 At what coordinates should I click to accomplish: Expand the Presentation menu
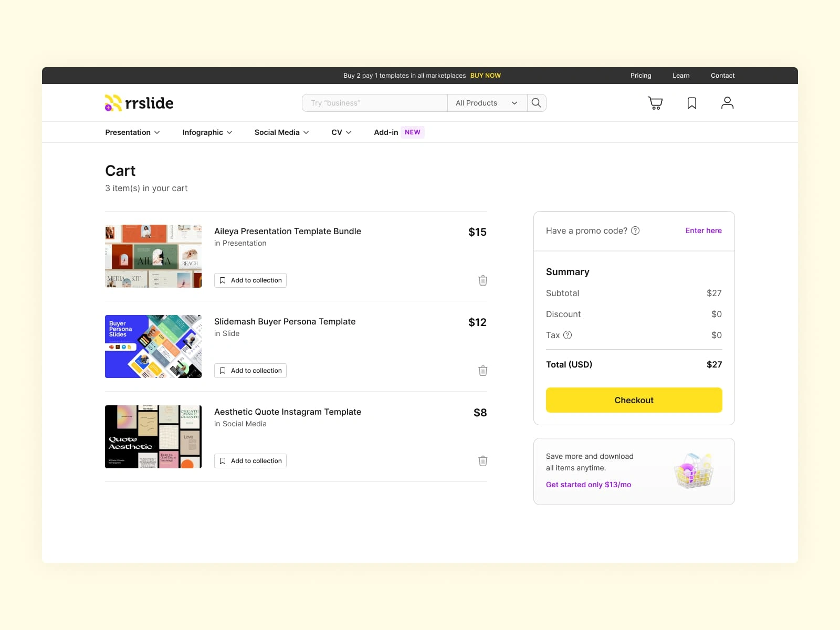(x=132, y=132)
